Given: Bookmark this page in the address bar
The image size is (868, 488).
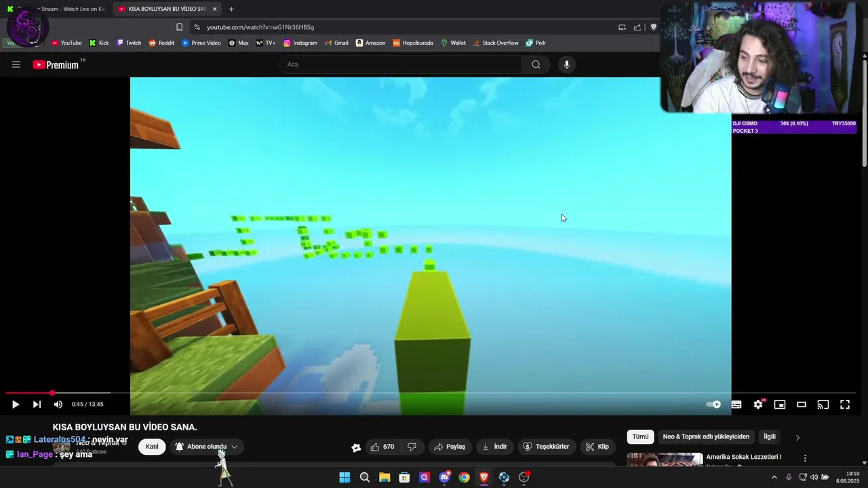Looking at the screenshot, I should tap(179, 27).
